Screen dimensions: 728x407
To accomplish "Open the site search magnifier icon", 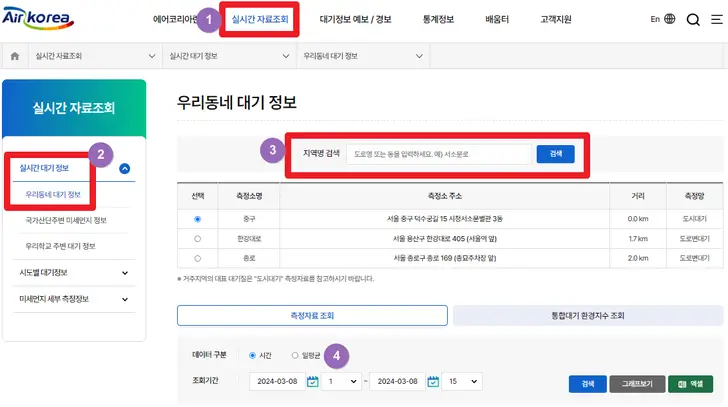I will click(693, 19).
